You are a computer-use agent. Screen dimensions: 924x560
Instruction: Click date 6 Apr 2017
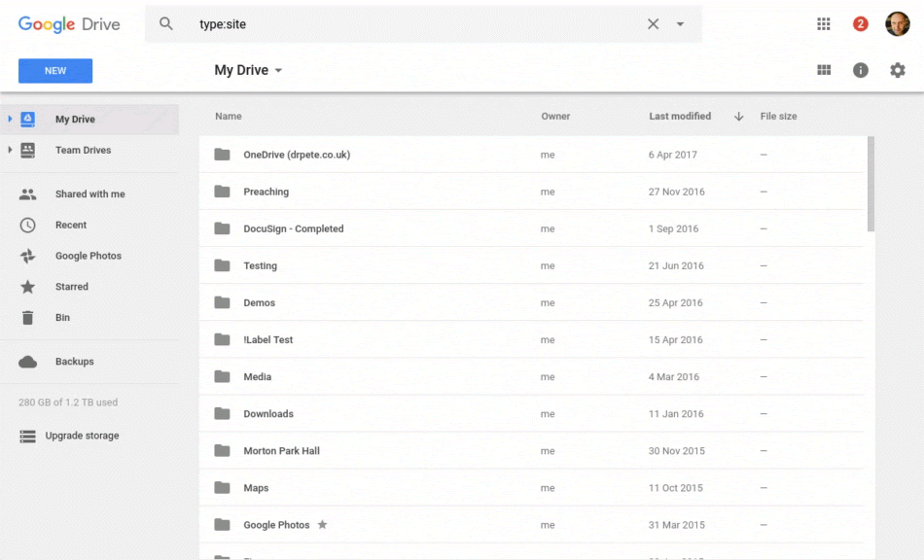click(672, 155)
